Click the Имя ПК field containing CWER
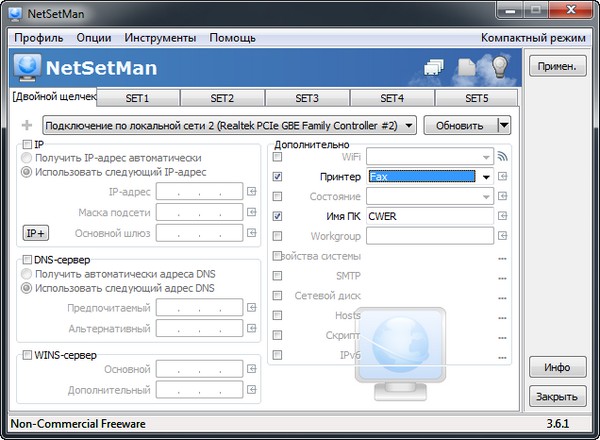Screen dimensions: 600x440 click(430, 216)
